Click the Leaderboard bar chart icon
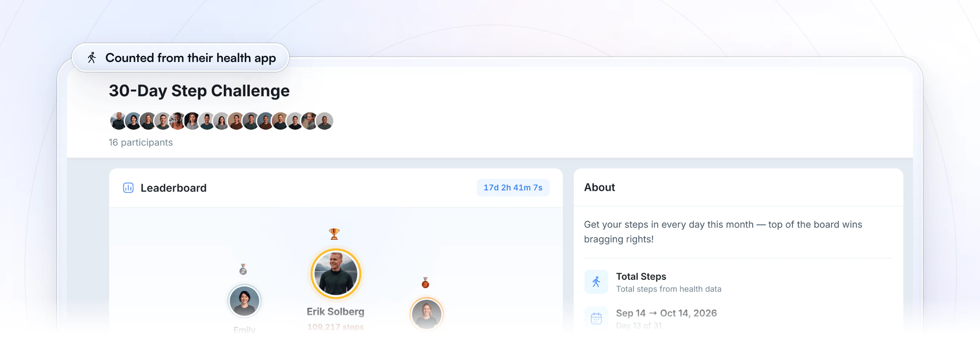980x354 pixels. pyautogui.click(x=128, y=188)
